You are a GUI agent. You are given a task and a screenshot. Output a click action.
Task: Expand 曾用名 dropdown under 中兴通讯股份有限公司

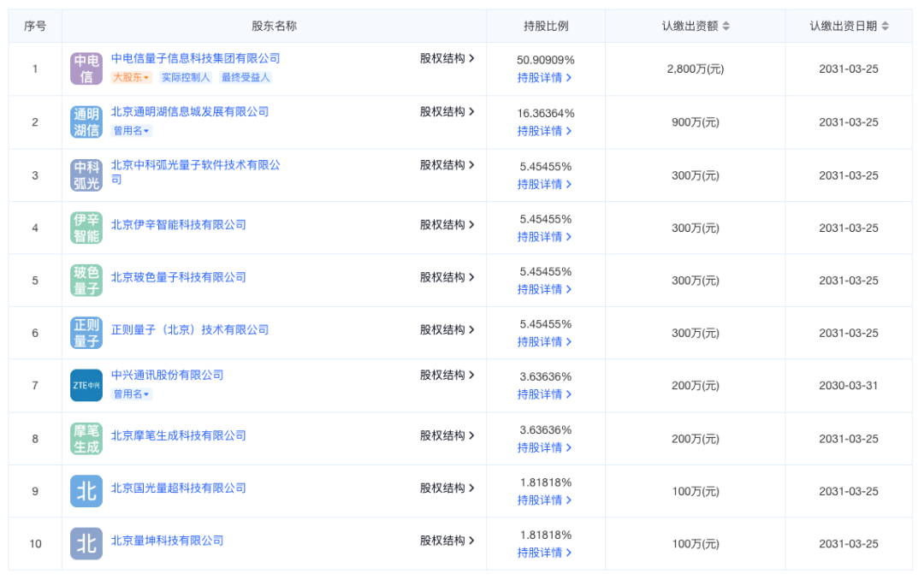click(132, 394)
